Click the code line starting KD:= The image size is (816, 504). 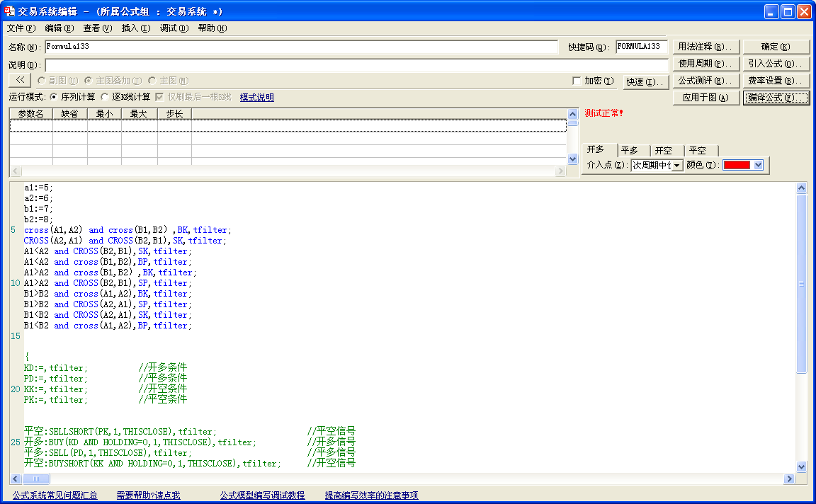coord(106,367)
